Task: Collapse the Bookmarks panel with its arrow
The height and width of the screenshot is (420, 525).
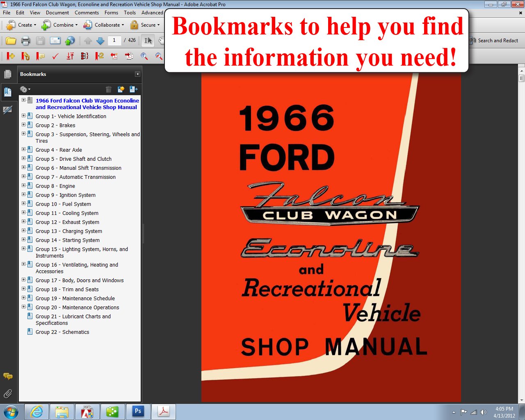Action: 138,74
